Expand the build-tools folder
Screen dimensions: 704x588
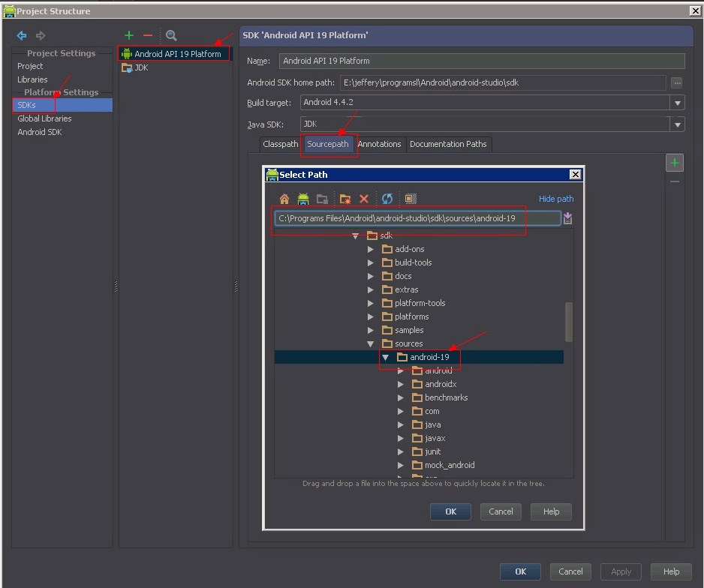(x=371, y=262)
